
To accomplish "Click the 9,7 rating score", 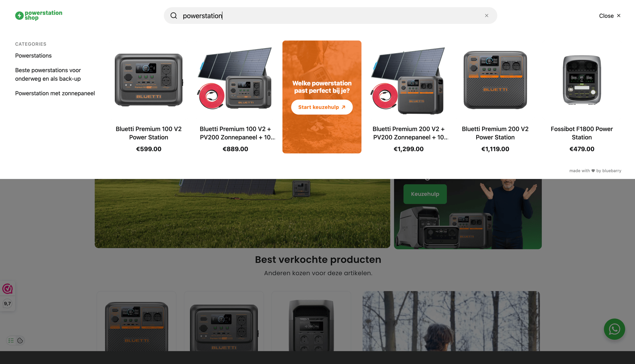I will (7, 304).
